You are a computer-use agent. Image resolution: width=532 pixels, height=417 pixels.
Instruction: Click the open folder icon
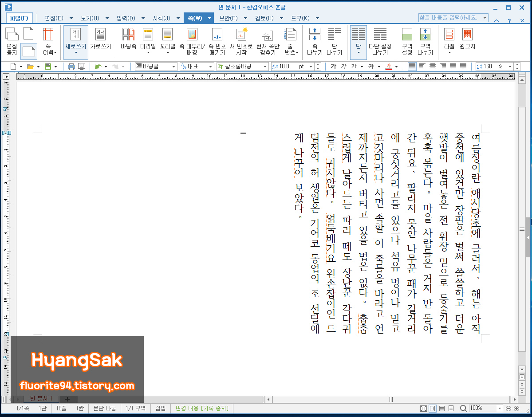pyautogui.click(x=31, y=67)
